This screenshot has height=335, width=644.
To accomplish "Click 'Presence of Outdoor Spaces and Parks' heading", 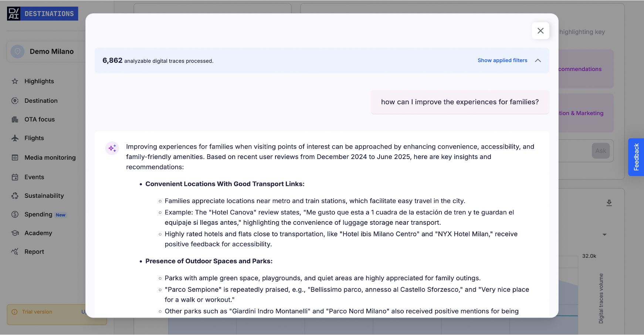I will (x=209, y=261).
